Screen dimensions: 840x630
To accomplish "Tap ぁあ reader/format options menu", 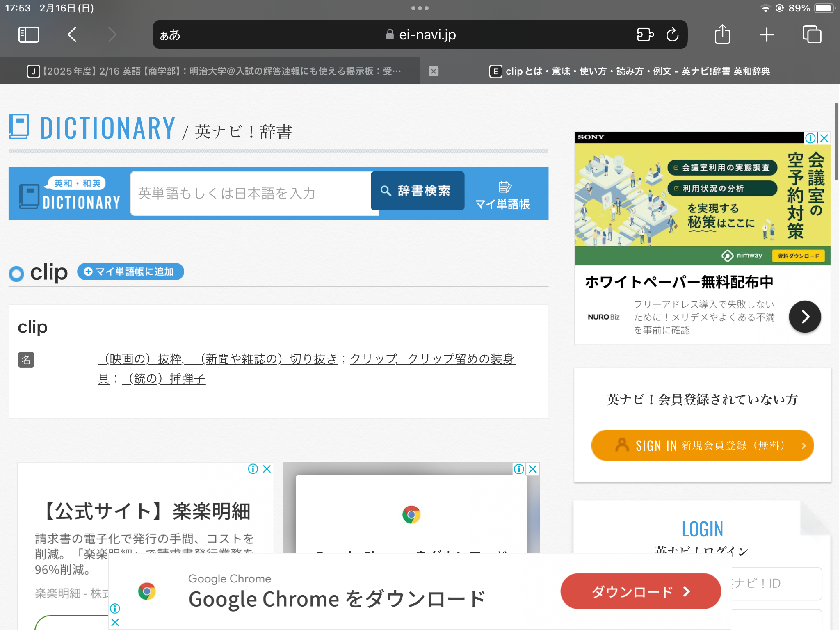I will (170, 35).
